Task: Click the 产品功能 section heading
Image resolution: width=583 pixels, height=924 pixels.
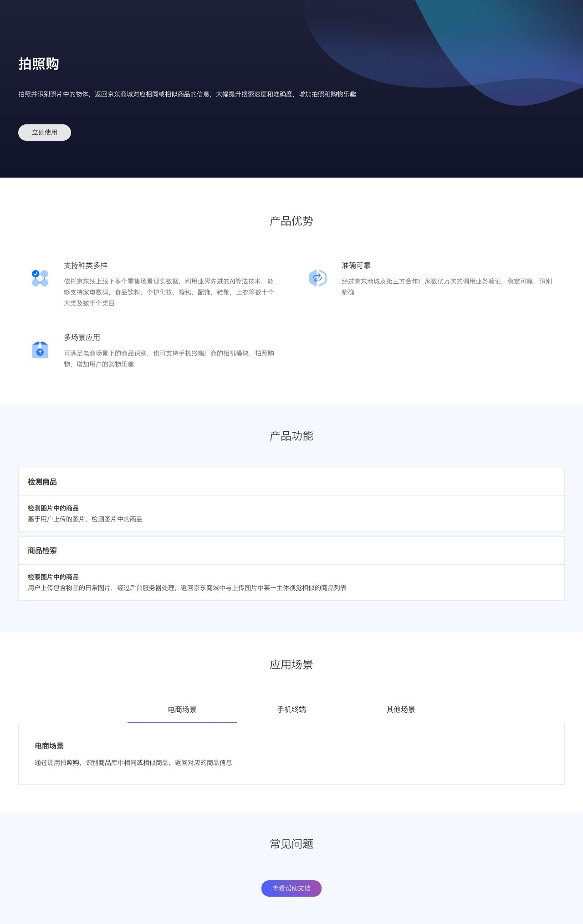Action: pos(291,436)
